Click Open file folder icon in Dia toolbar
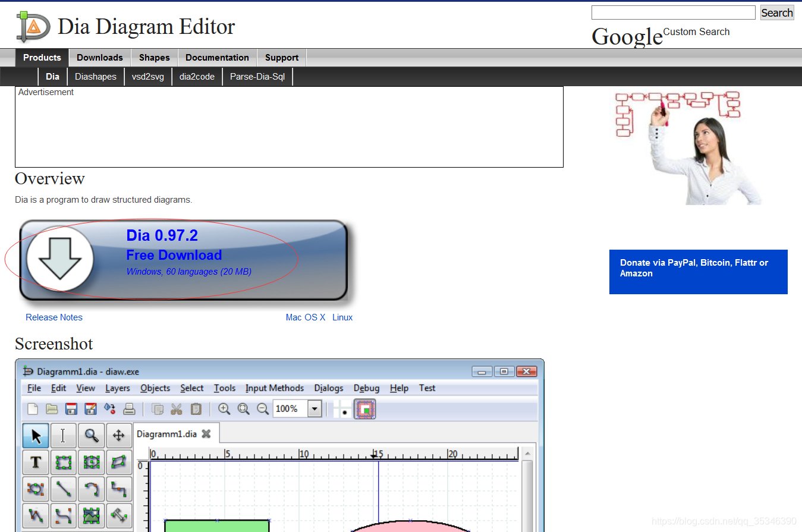This screenshot has height=532, width=802. tap(52, 409)
